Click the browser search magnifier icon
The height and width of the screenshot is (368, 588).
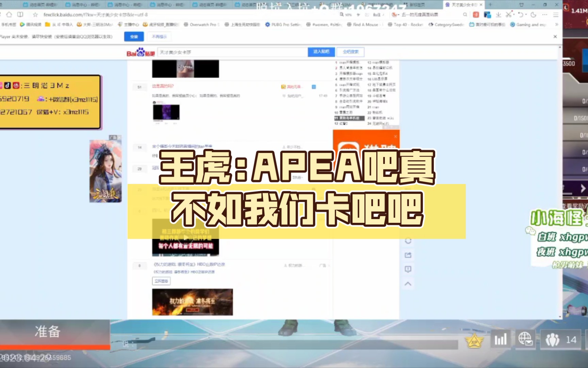(465, 15)
